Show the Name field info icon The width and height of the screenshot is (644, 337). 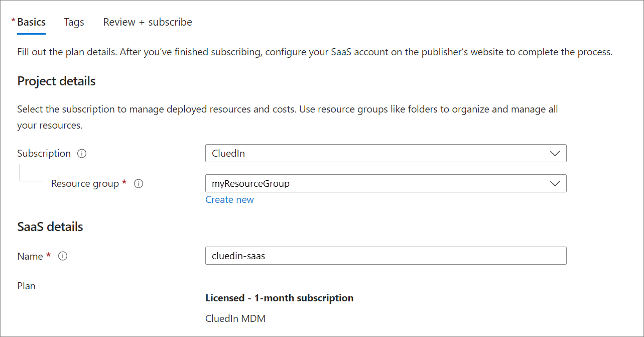tap(63, 256)
